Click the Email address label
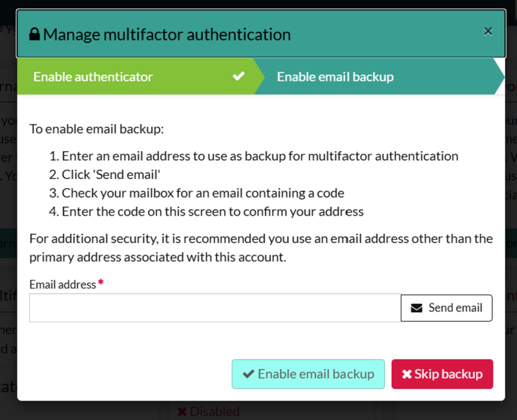Image resolution: width=517 pixels, height=420 pixels. pyautogui.click(x=63, y=284)
